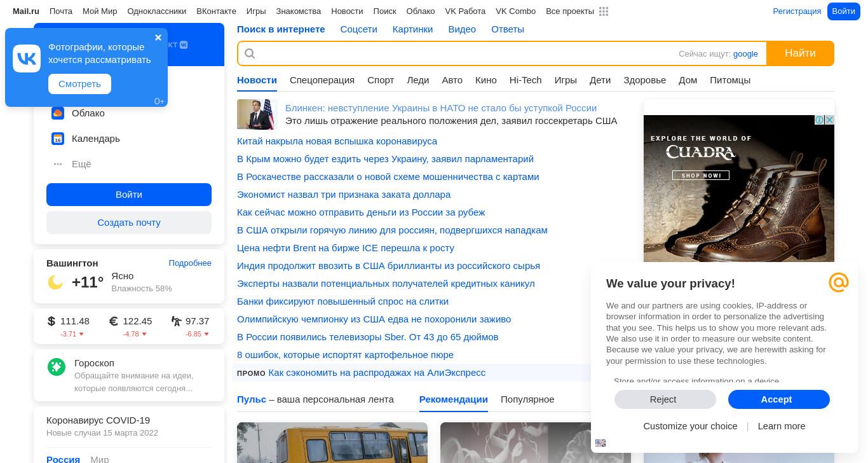Select the Здоровье news tab
Image resolution: width=868 pixels, height=463 pixels.
(644, 80)
